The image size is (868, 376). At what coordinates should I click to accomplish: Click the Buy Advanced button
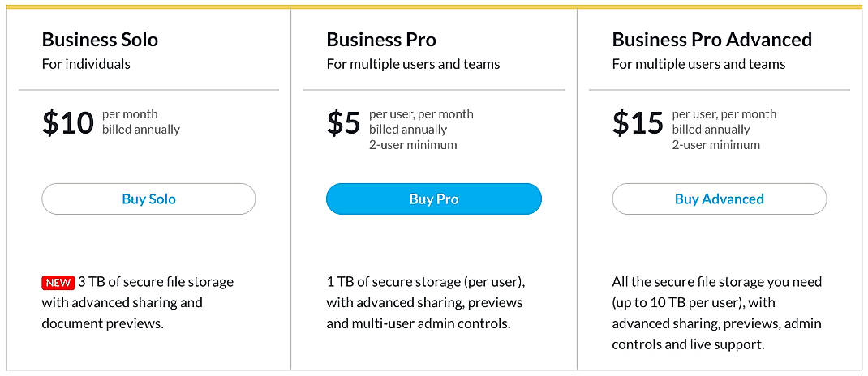click(x=719, y=199)
